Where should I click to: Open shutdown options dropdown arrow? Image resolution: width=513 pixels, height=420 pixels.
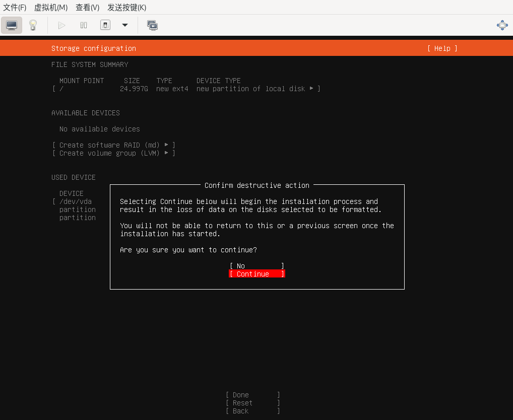pyautogui.click(x=125, y=25)
